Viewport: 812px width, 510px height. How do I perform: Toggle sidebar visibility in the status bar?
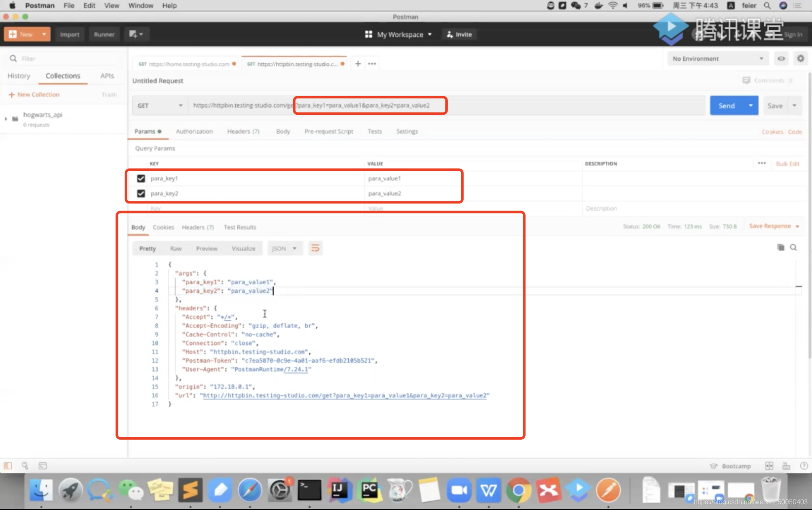8,466
